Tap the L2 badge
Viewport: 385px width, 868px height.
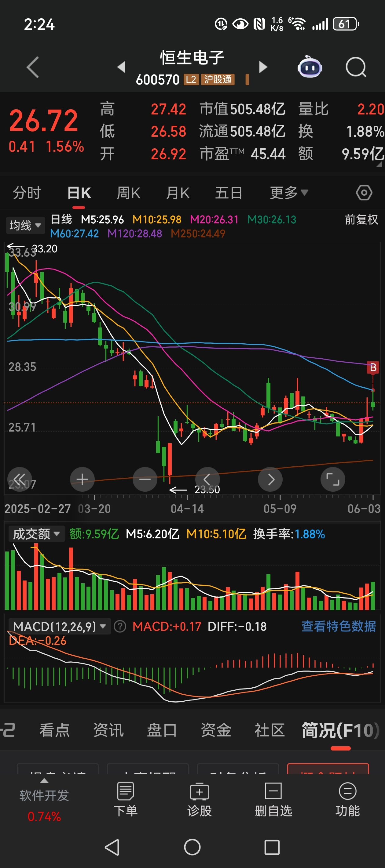click(x=191, y=80)
